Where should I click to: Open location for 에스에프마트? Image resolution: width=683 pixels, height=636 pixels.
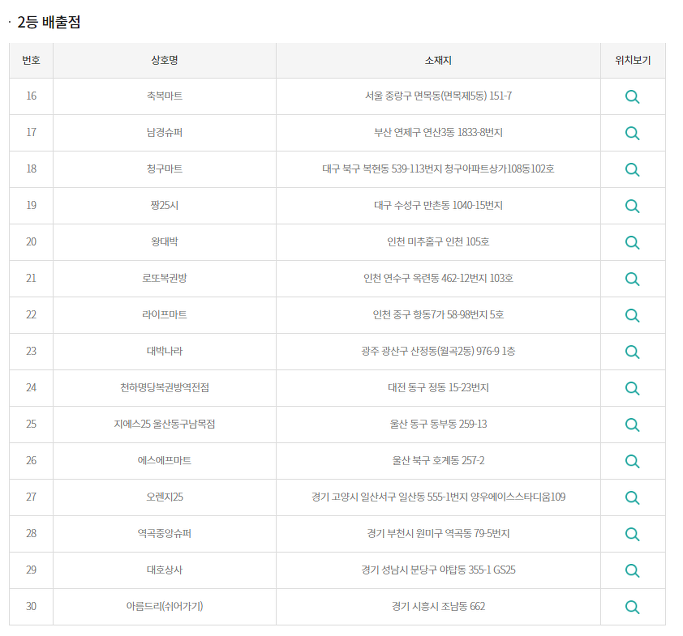(x=632, y=461)
